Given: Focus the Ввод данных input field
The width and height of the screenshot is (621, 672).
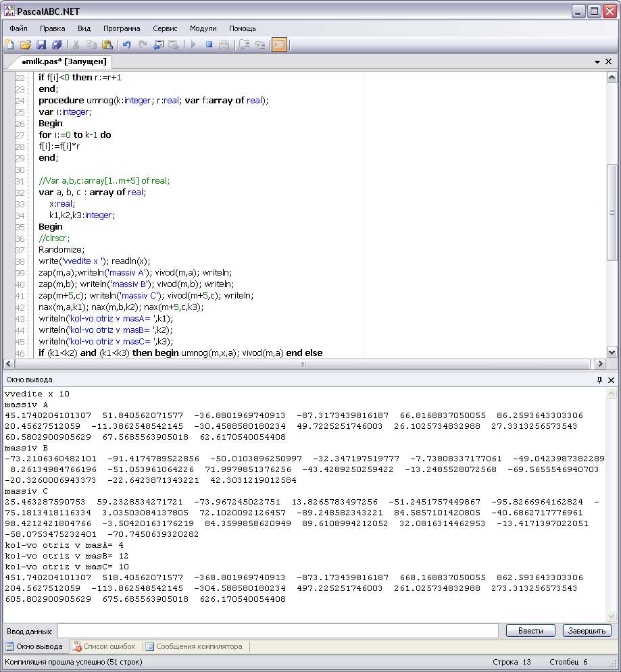Looking at the screenshot, I should pos(279,631).
